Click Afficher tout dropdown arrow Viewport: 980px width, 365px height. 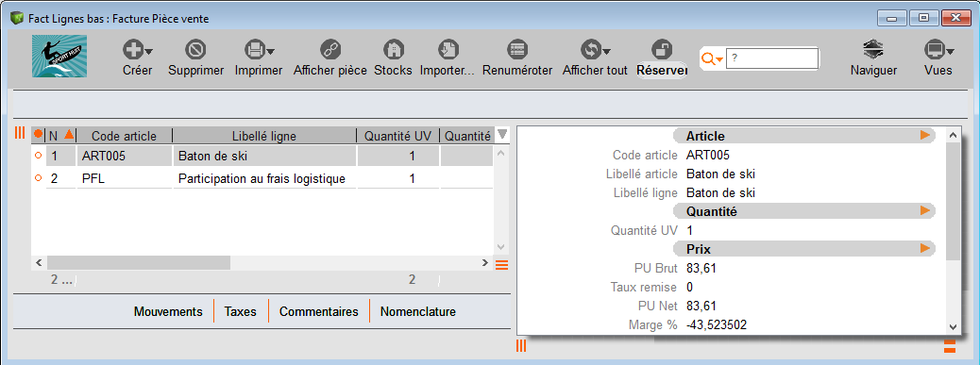click(x=606, y=51)
